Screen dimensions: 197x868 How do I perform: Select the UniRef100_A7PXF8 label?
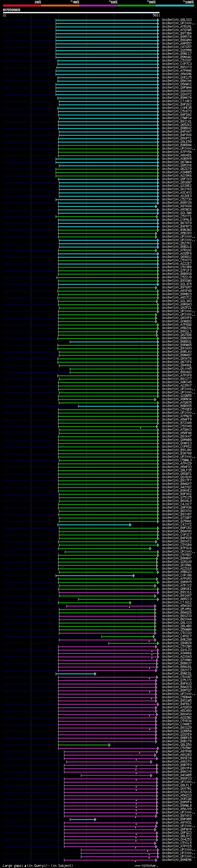[x=177, y=376]
